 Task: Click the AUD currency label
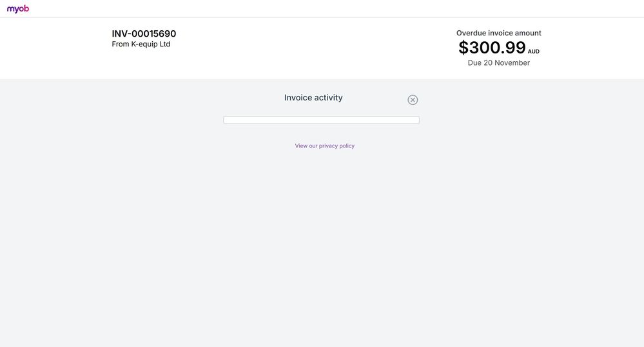coord(534,52)
